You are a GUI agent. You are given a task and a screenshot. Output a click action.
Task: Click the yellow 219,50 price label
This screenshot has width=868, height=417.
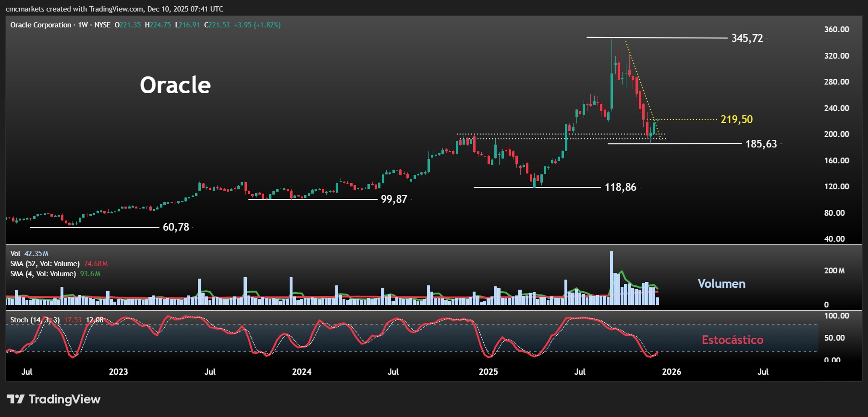[x=736, y=119]
